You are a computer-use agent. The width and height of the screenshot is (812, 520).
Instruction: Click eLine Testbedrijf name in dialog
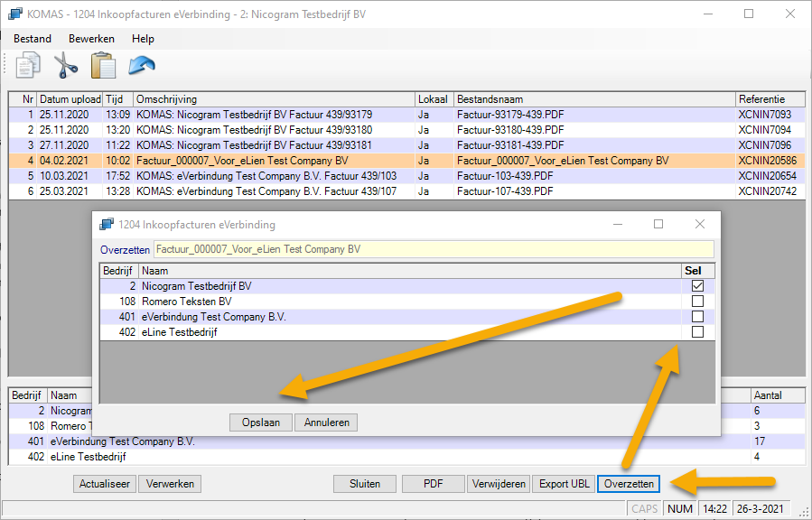click(179, 332)
